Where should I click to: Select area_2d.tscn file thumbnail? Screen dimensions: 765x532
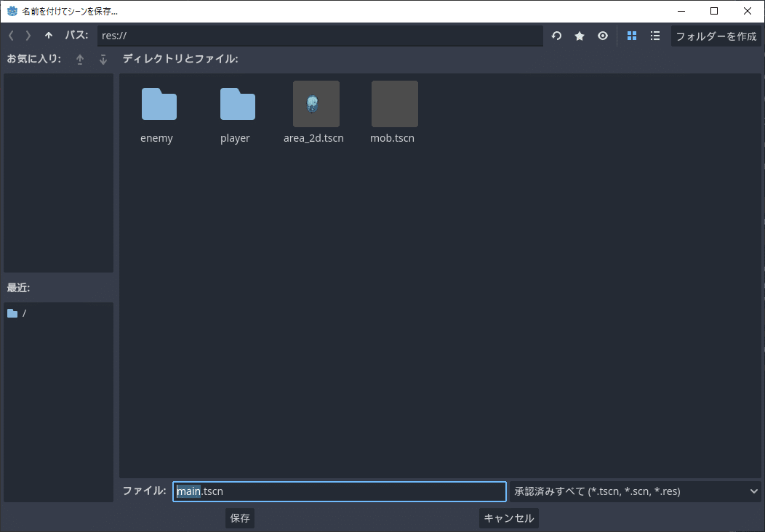click(316, 104)
